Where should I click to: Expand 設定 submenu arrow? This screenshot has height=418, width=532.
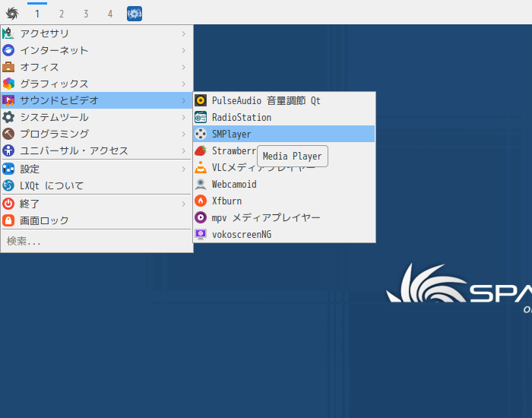[x=184, y=169]
